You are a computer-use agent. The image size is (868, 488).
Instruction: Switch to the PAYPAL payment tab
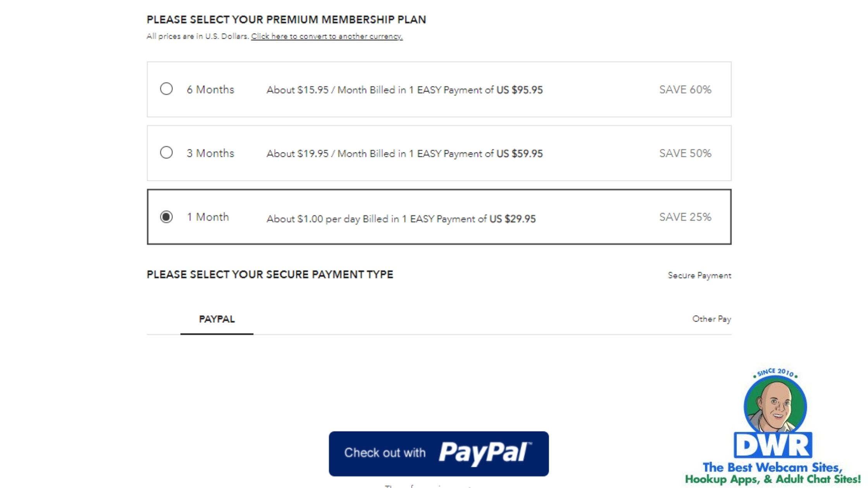[217, 319]
